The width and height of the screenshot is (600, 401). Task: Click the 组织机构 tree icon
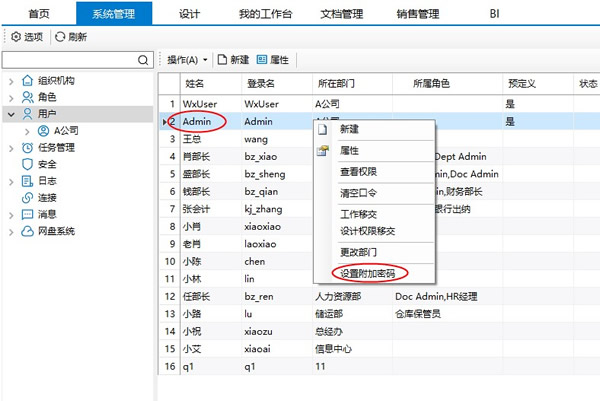pyautogui.click(x=27, y=81)
